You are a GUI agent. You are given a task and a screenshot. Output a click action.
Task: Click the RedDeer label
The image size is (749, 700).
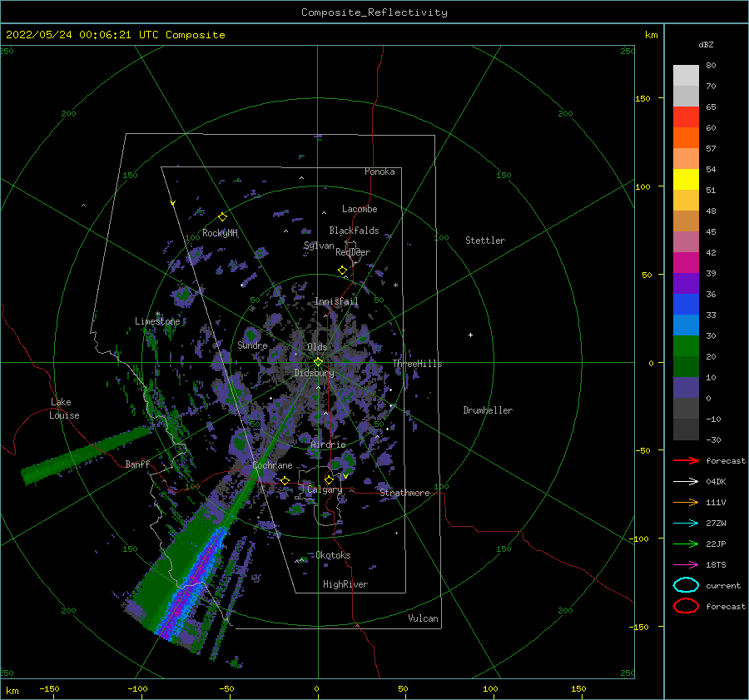[x=353, y=252]
